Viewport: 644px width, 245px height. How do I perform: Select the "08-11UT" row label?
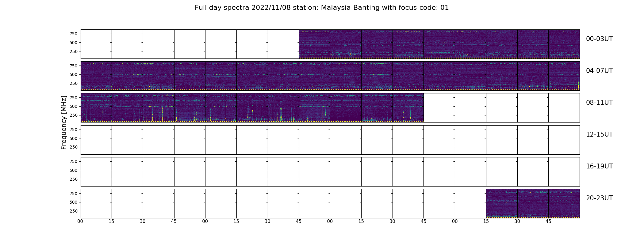click(x=599, y=103)
